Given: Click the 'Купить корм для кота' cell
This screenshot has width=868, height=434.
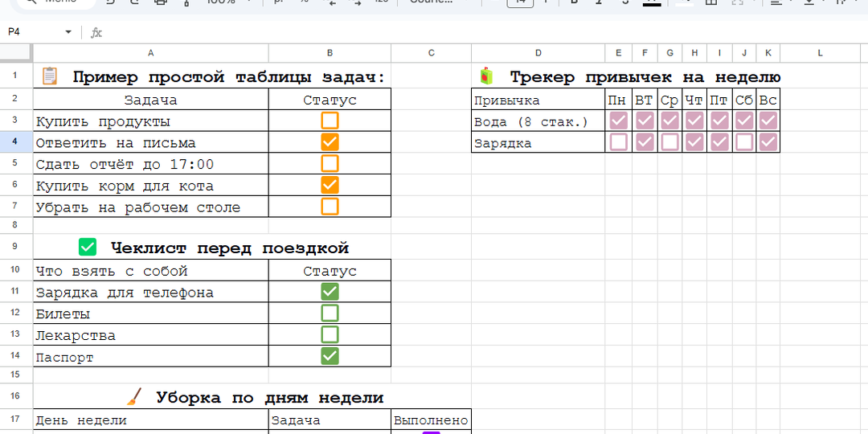Looking at the screenshot, I should pyautogui.click(x=150, y=186).
